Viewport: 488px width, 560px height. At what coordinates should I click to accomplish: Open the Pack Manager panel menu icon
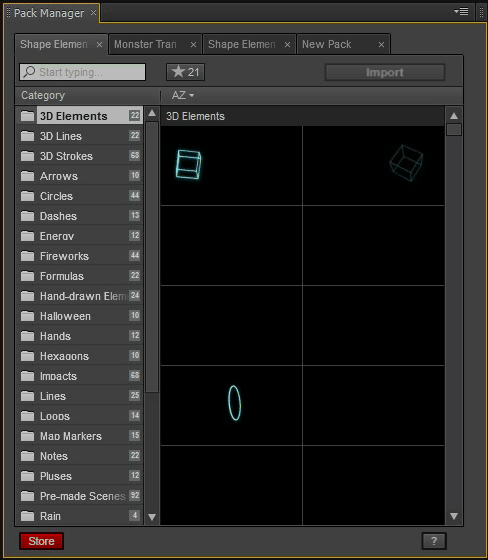tap(461, 12)
